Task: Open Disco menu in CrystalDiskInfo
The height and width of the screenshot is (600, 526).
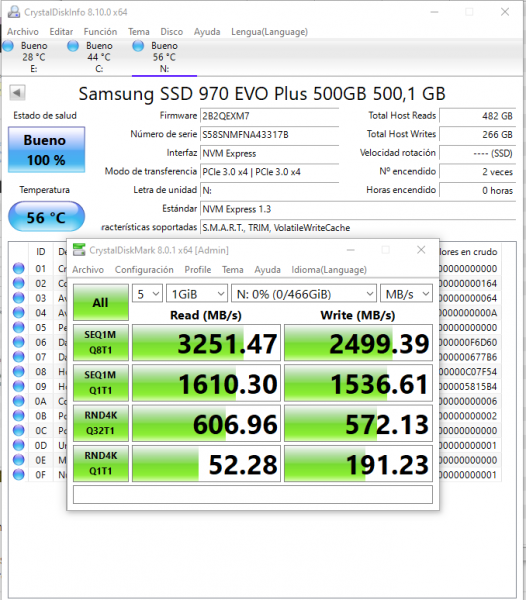Action: pos(171,31)
